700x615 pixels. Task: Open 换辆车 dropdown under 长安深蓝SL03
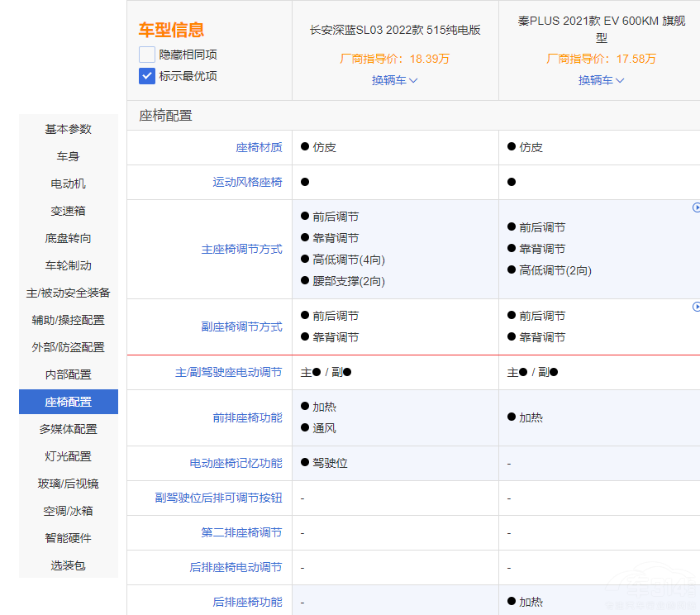[394, 80]
